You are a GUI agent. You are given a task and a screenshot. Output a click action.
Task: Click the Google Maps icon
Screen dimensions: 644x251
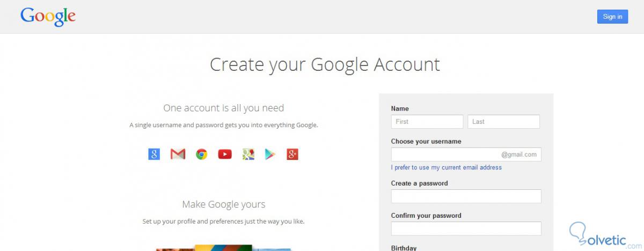coord(248,154)
